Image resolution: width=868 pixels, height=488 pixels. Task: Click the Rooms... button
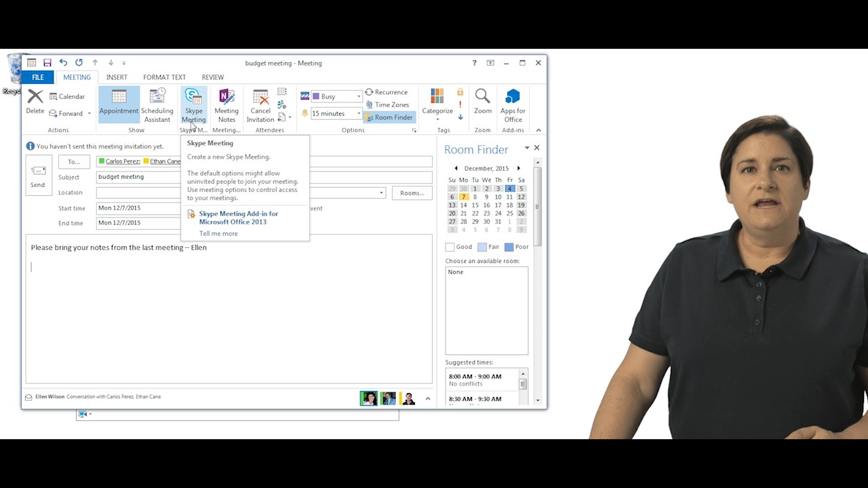pos(412,193)
